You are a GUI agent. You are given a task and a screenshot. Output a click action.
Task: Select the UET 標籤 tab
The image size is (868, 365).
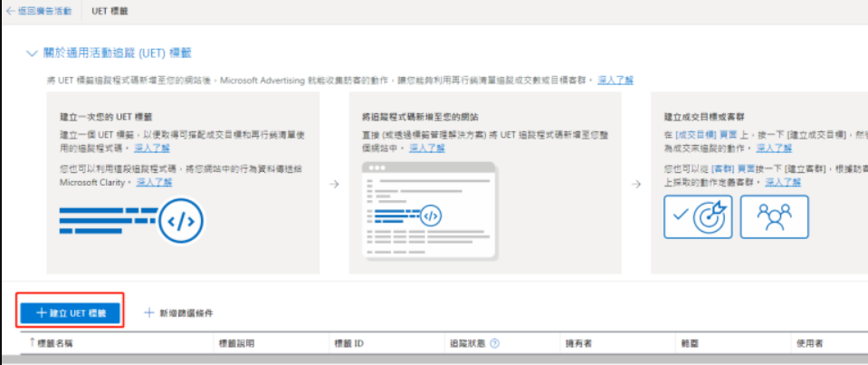click(x=110, y=11)
